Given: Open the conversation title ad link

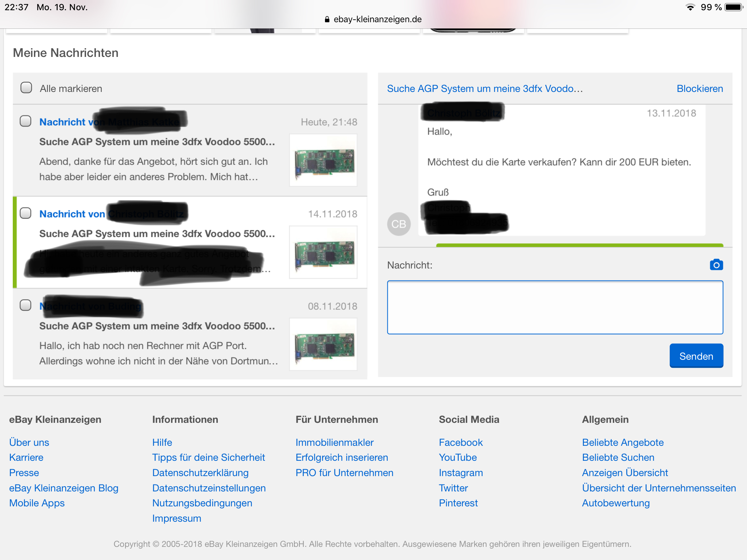Looking at the screenshot, I should 484,89.
